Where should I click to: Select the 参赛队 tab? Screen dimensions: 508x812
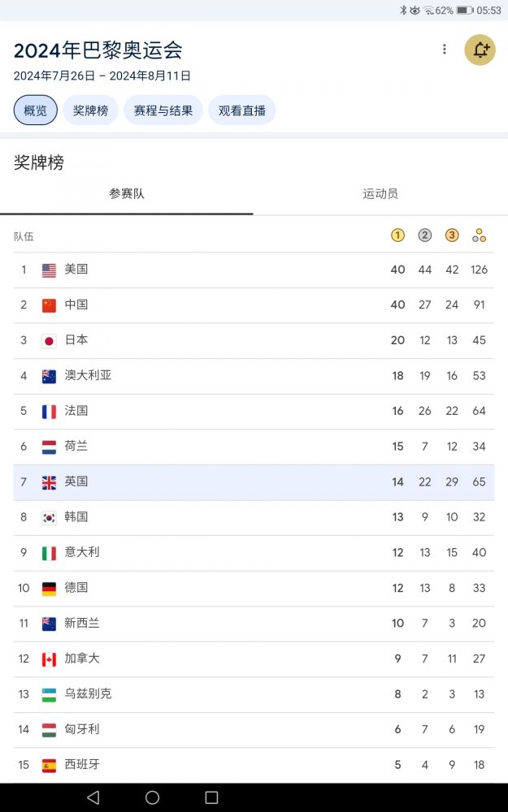click(127, 194)
